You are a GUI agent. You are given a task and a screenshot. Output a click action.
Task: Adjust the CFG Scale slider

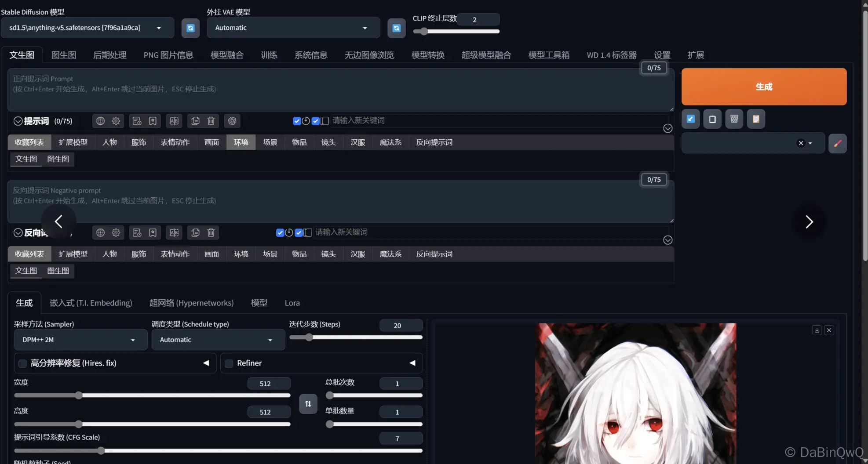(x=218, y=451)
